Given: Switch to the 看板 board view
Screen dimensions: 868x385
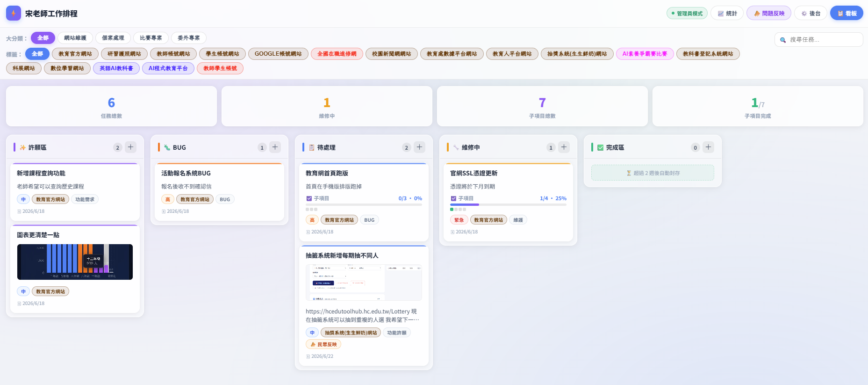Looking at the screenshot, I should pos(846,13).
